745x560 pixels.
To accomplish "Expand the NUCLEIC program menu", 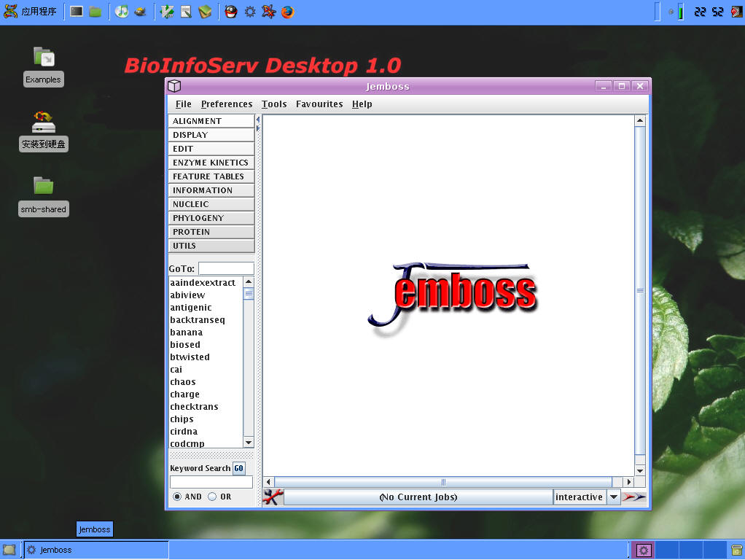I will tap(211, 204).
